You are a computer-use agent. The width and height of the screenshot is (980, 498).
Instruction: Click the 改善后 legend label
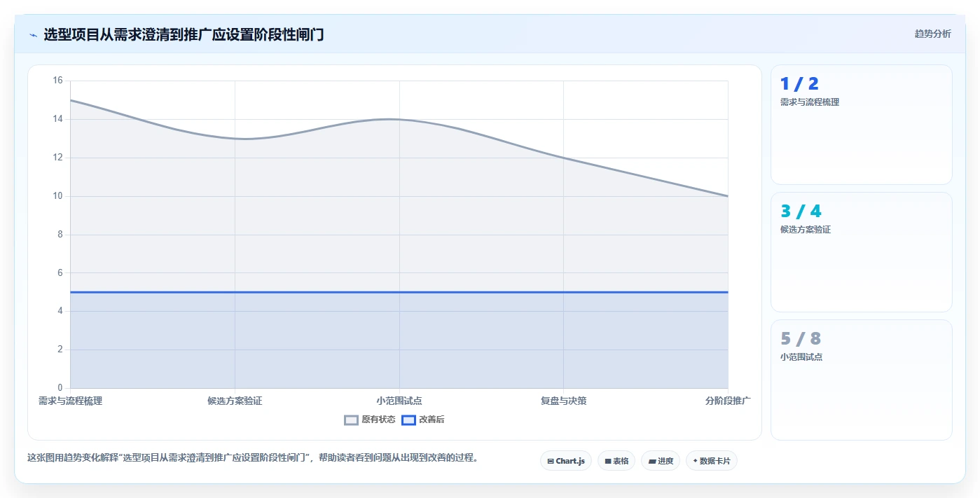(432, 420)
